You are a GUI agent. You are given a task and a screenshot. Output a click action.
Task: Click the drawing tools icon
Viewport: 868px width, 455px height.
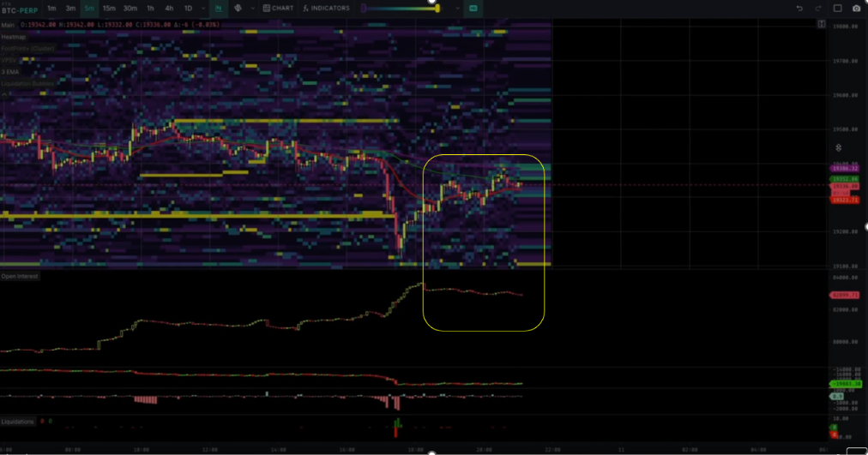point(238,9)
